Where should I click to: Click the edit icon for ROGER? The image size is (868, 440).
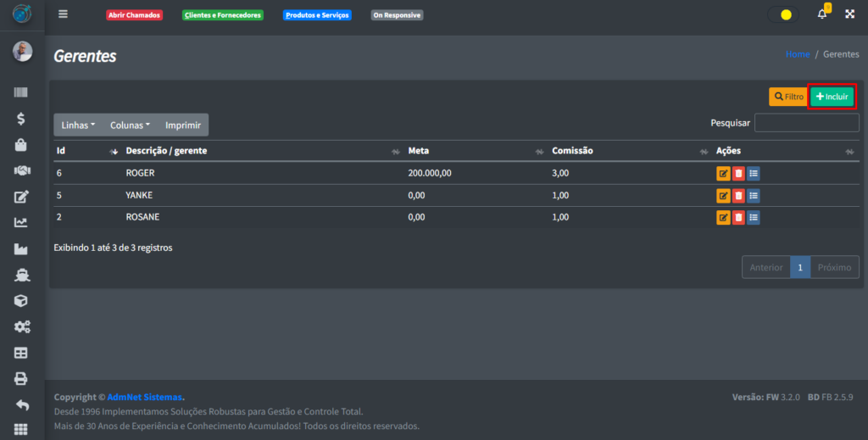(723, 173)
